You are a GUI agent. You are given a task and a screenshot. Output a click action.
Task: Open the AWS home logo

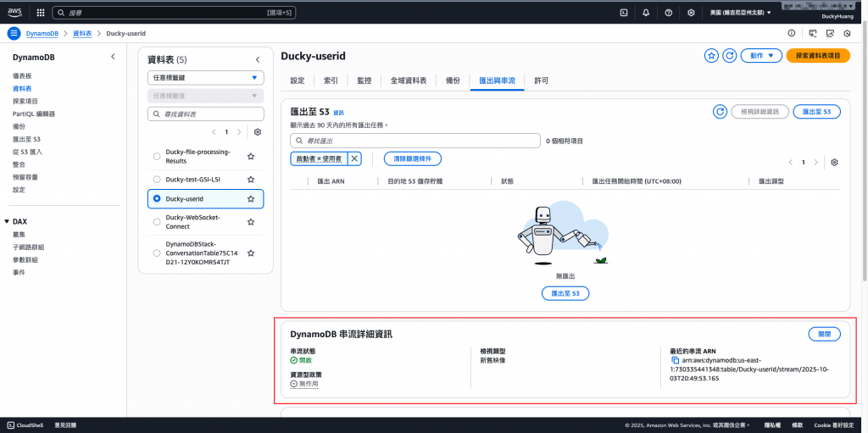tap(14, 12)
